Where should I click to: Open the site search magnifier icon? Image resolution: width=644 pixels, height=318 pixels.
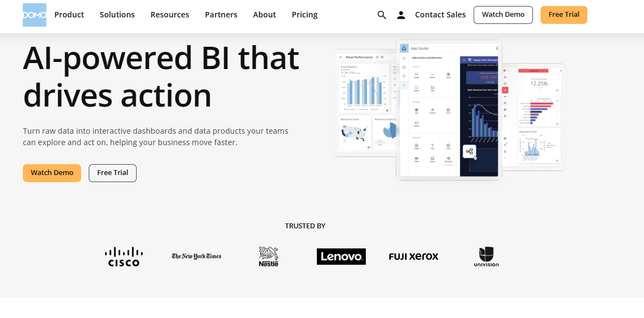(x=382, y=15)
